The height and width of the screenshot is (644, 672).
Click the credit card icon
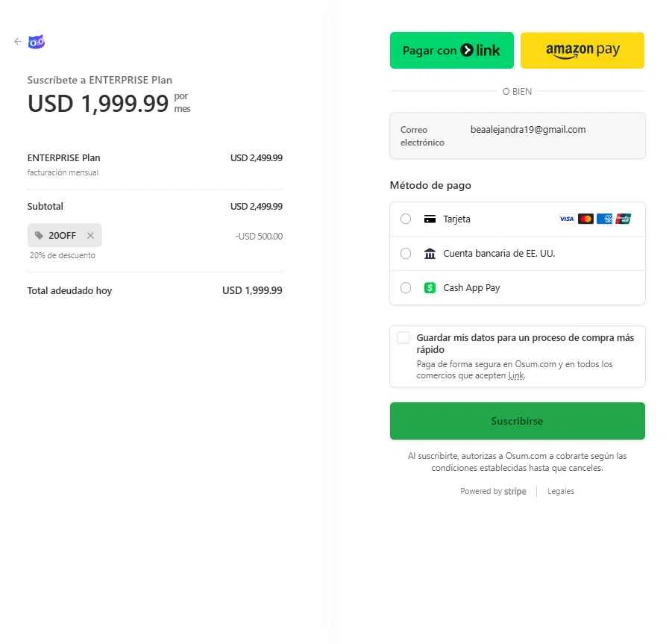(x=430, y=219)
